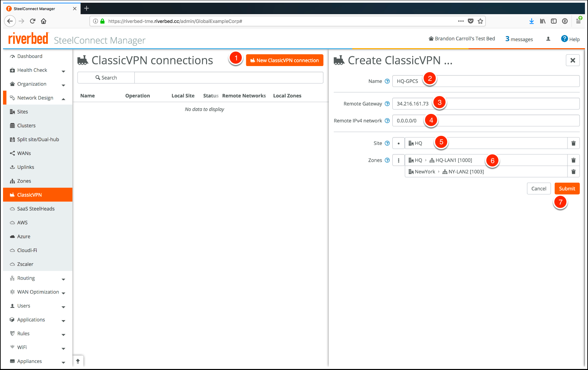This screenshot has width=588, height=370.
Task: Go to Sites in sidebar
Action: pyautogui.click(x=23, y=112)
